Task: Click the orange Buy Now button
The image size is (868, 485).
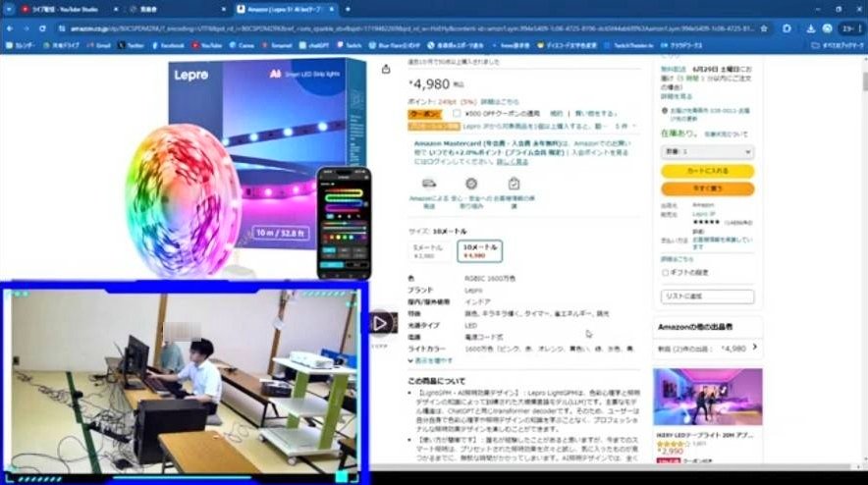Action: [x=707, y=189]
